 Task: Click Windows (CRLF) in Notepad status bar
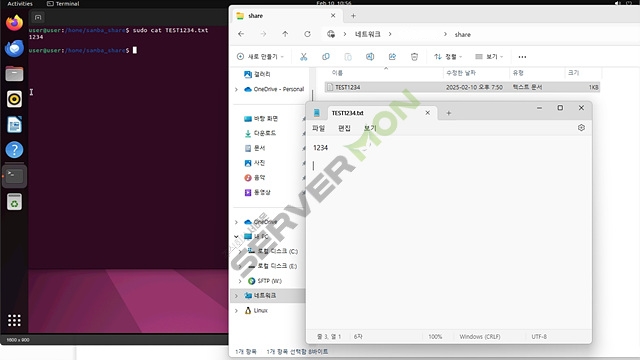[480, 337]
